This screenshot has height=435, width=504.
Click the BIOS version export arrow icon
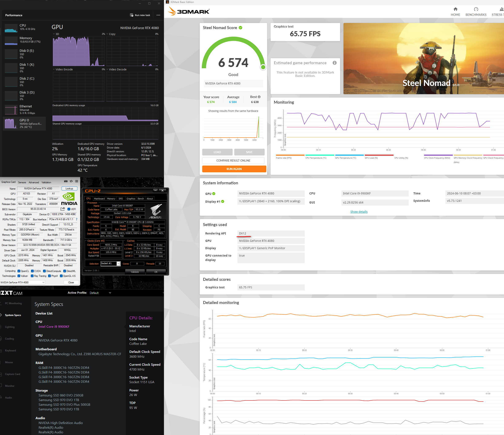[x=63, y=209]
